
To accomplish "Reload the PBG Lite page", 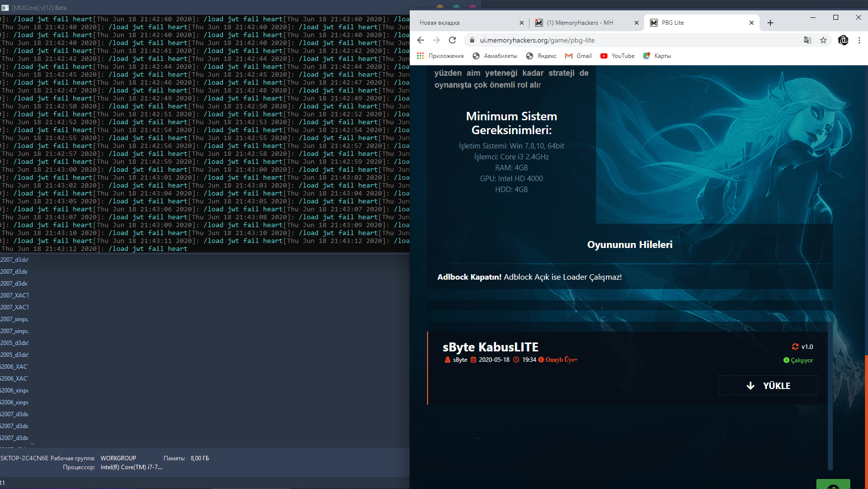I will (x=452, y=40).
